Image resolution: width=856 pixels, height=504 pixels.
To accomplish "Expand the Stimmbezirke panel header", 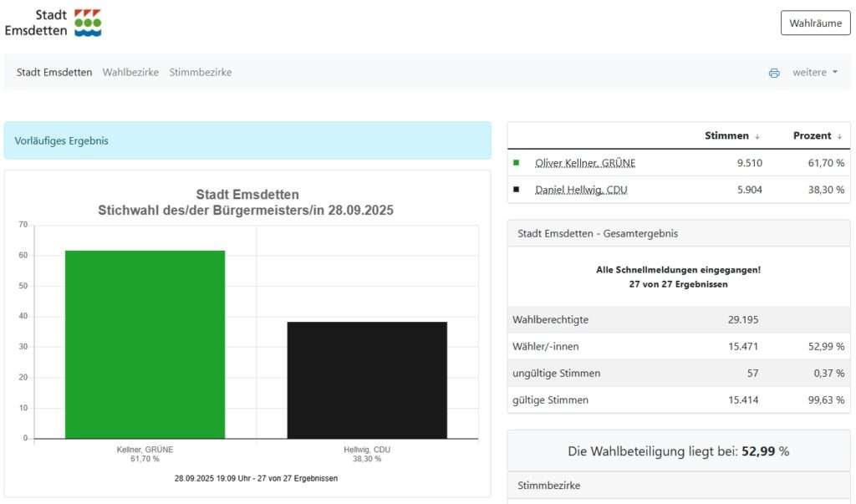I will (x=678, y=486).
